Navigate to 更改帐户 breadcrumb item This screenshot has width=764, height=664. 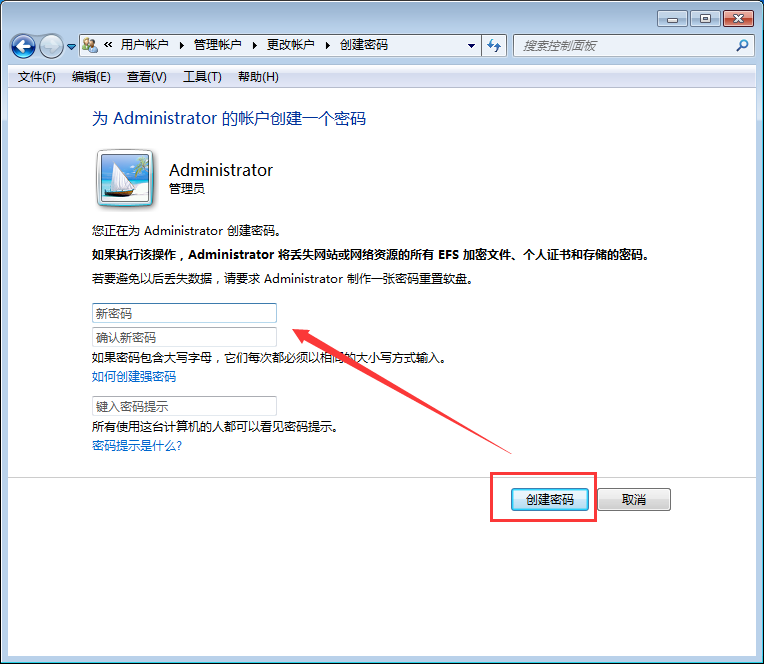[x=290, y=45]
